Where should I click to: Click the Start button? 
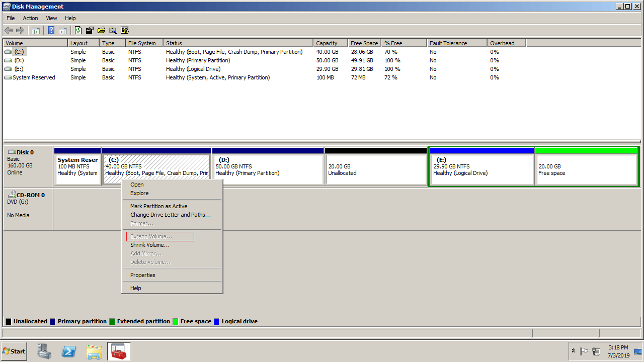tap(14, 351)
